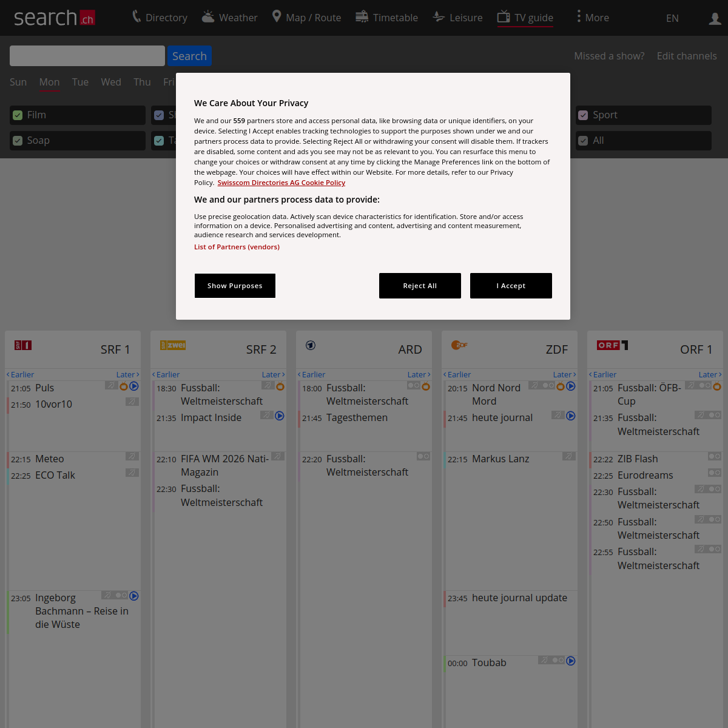Image resolution: width=728 pixels, height=728 pixels.
Task: Click the ORF 1 channel logo
Action: pyautogui.click(x=613, y=345)
